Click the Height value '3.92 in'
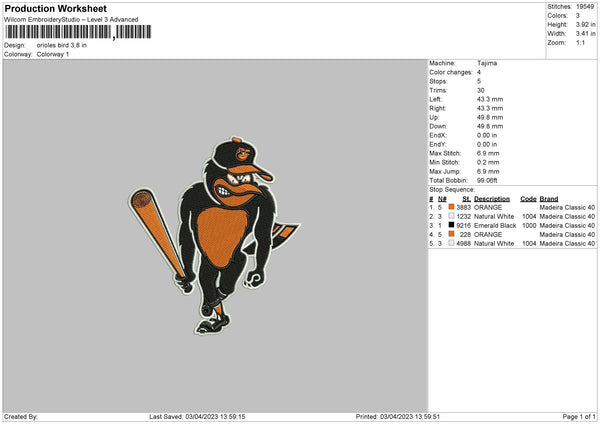The height and width of the screenshot is (424, 600). pos(585,24)
